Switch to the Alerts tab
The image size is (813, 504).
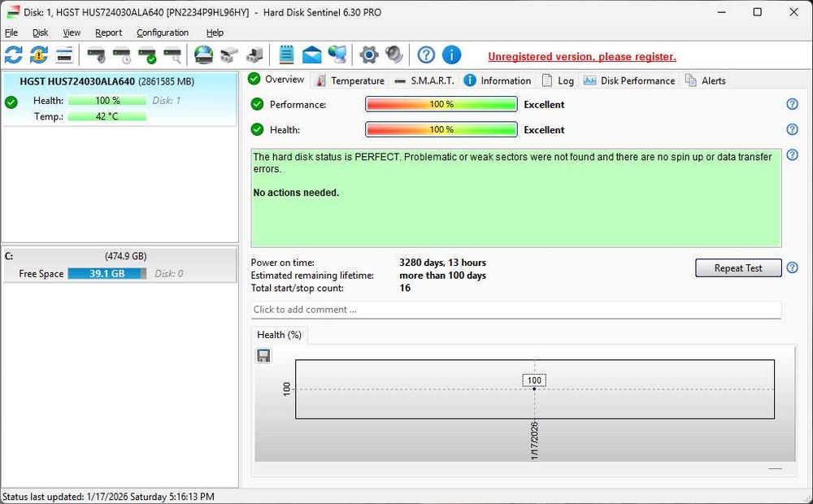point(706,81)
